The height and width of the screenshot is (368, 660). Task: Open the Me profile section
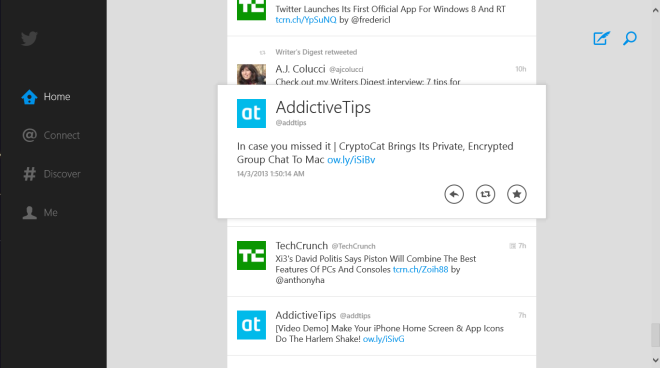(x=40, y=213)
